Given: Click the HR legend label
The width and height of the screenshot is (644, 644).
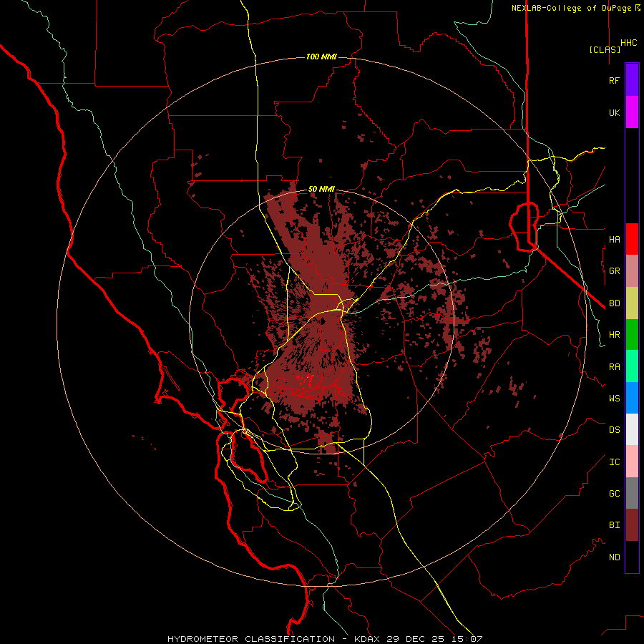Looking at the screenshot, I should pyautogui.click(x=614, y=335).
